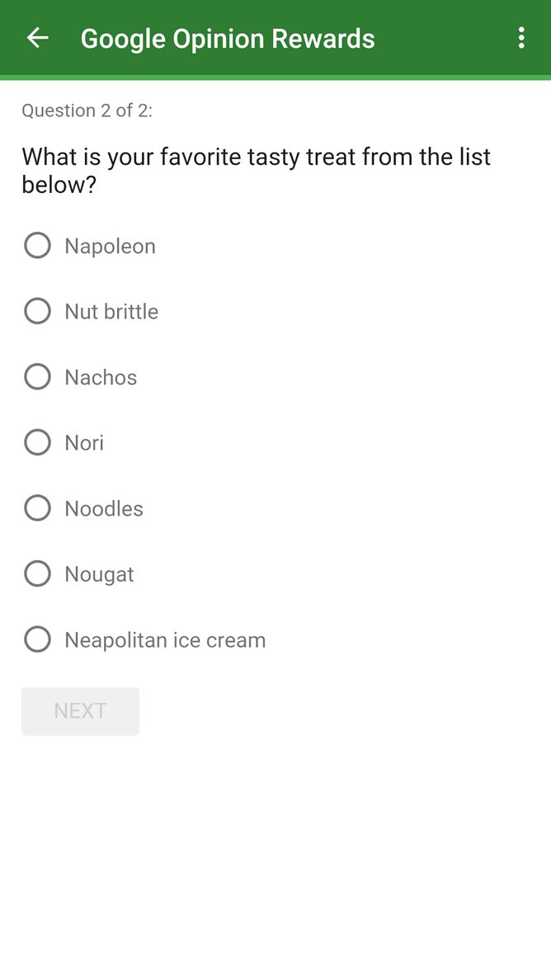Screen dimensions: 551x980
Task: Click the "Question 2 of 2:" indicator
Action: [87, 111]
